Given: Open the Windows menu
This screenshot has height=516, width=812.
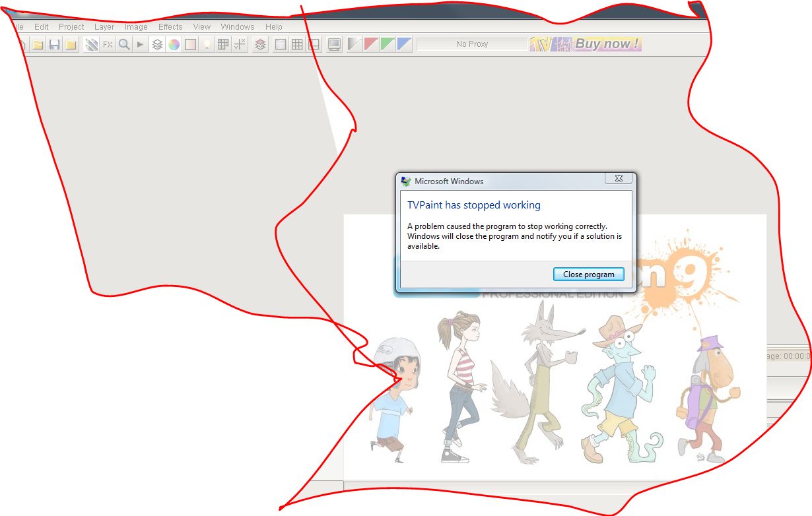Looking at the screenshot, I should [x=238, y=27].
